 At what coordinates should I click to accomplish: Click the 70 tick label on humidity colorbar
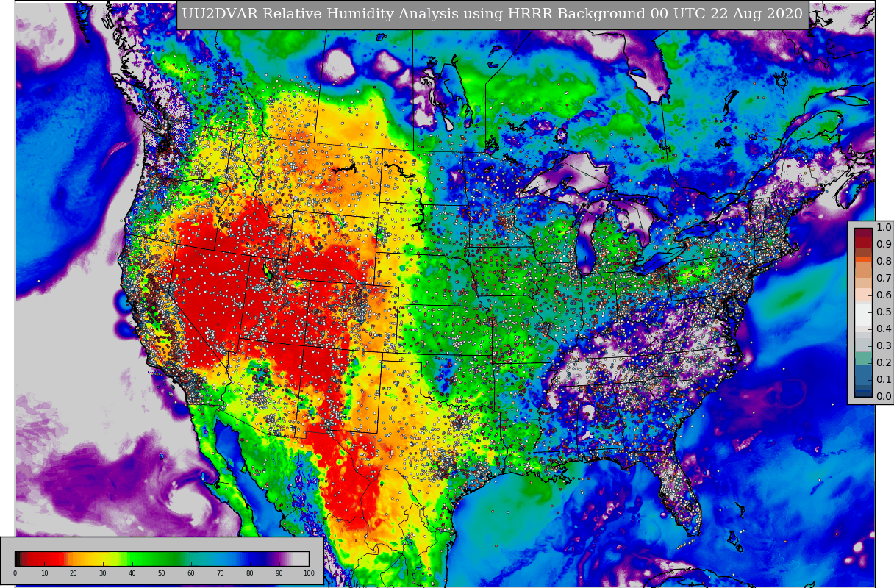(221, 573)
